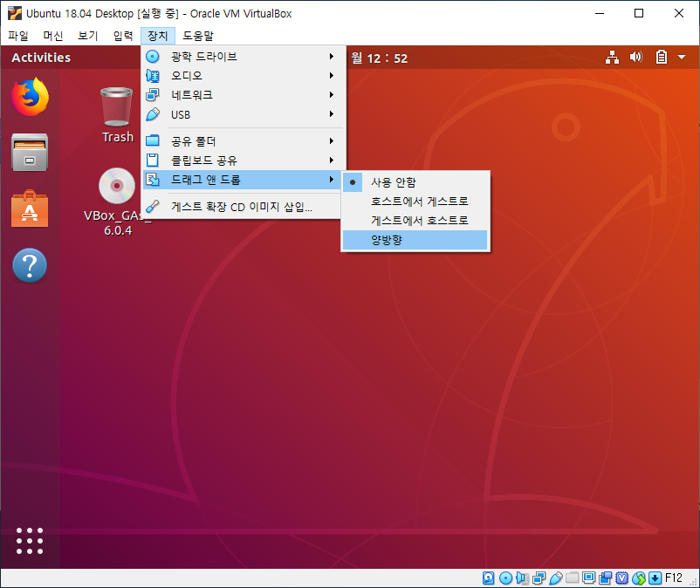Open Activities overview in Ubuntu

pyautogui.click(x=41, y=58)
